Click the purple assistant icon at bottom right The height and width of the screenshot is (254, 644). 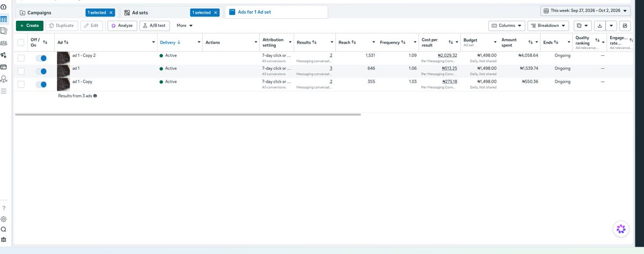tap(621, 229)
